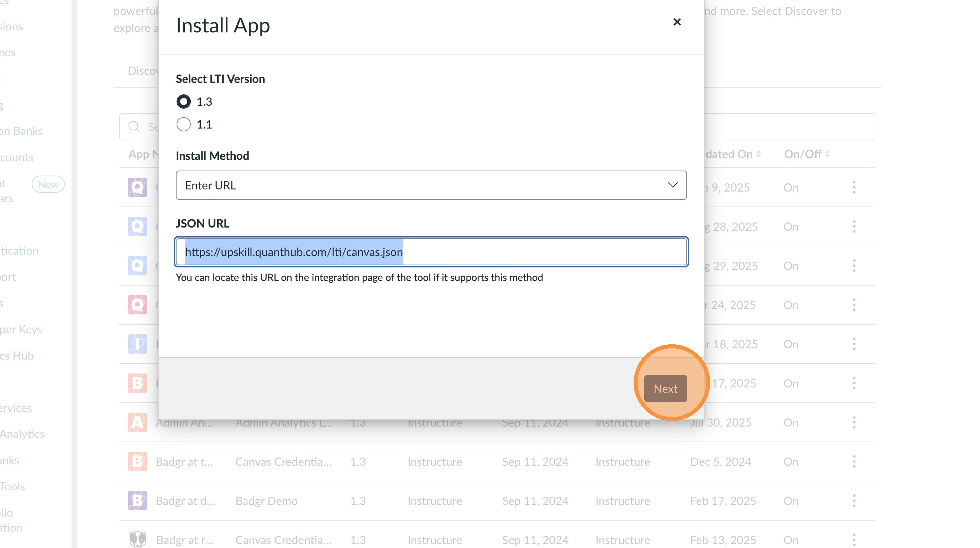The height and width of the screenshot is (548, 980).
Task: Open Analytics Hub sidebar link
Action: (x=17, y=356)
